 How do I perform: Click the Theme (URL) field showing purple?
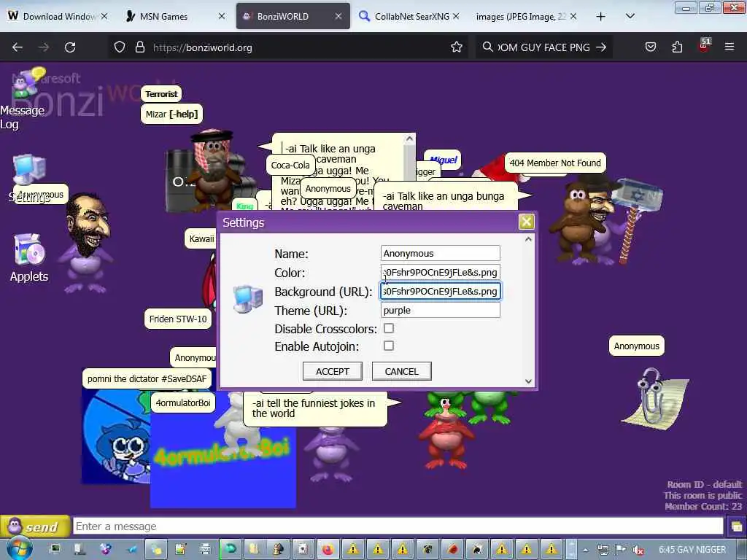point(440,310)
